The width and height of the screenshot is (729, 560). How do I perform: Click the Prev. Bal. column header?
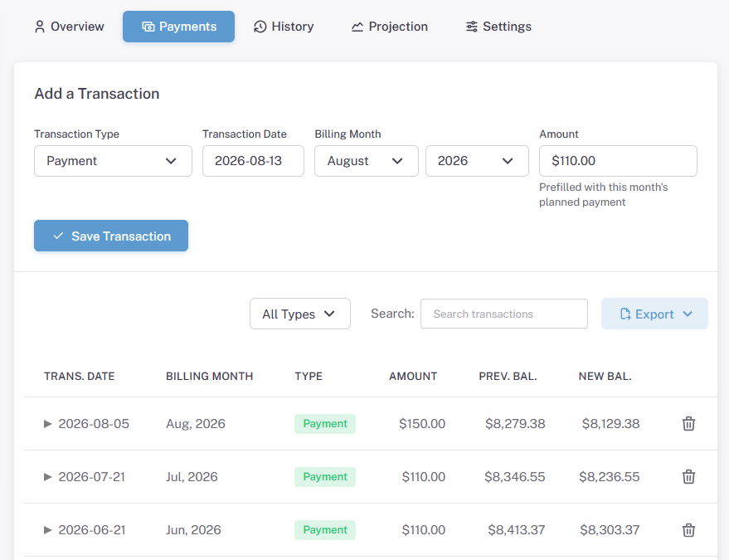coord(508,377)
